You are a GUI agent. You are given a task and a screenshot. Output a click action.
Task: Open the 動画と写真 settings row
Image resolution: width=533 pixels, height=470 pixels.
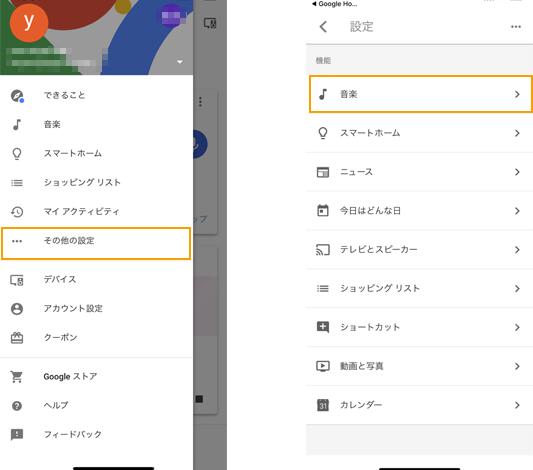click(419, 366)
